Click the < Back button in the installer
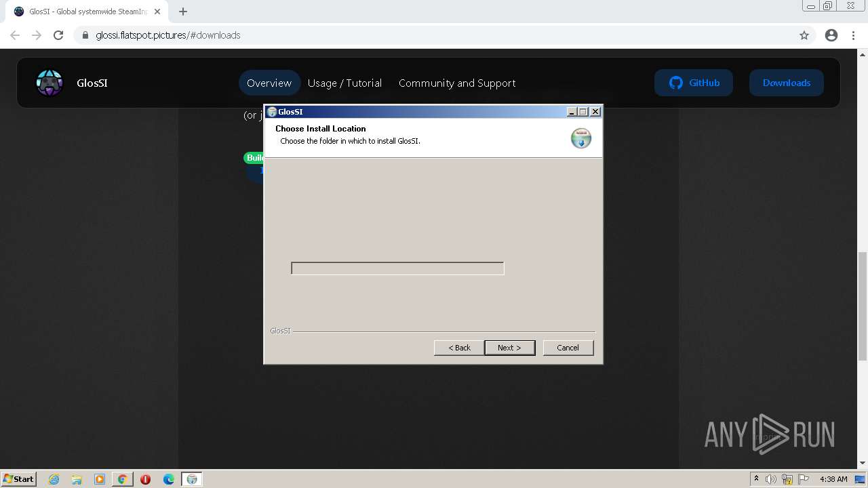 (x=459, y=348)
